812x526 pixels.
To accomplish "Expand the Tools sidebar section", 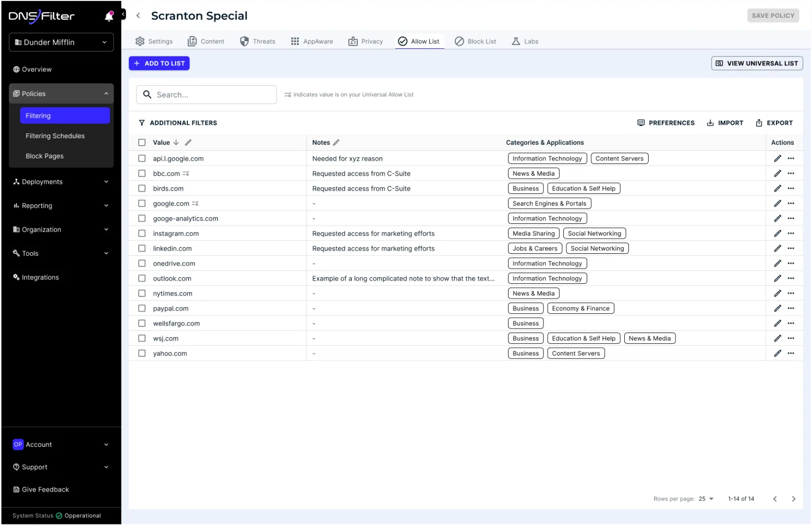I will coord(61,253).
